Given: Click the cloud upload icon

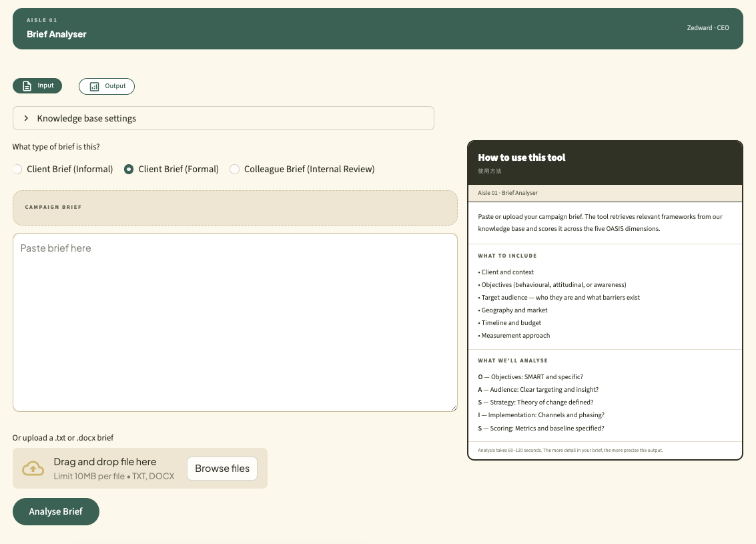Looking at the screenshot, I should (x=33, y=469).
